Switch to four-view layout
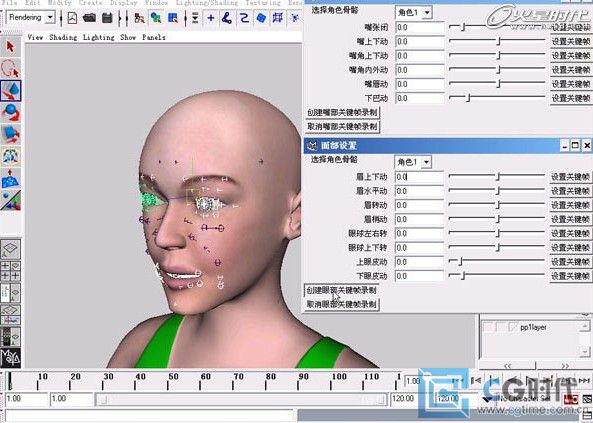Screen dimensions: 593x423 pyautogui.click(x=11, y=271)
